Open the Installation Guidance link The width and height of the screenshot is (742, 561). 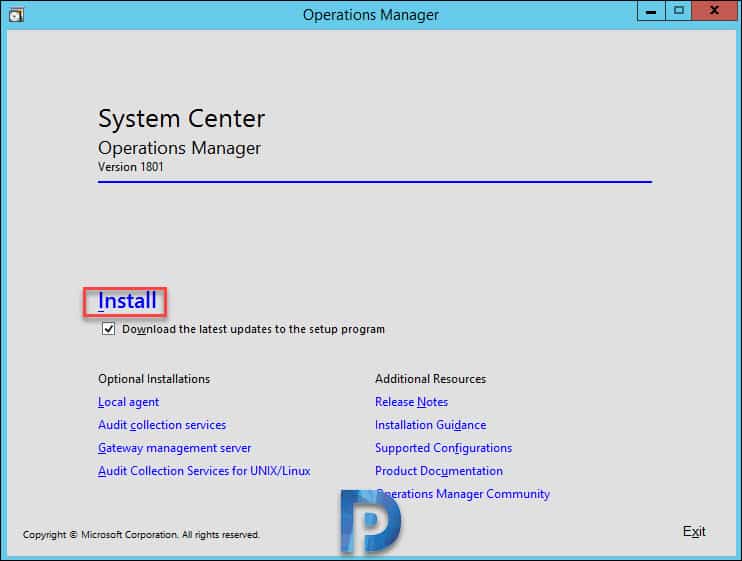(430, 425)
